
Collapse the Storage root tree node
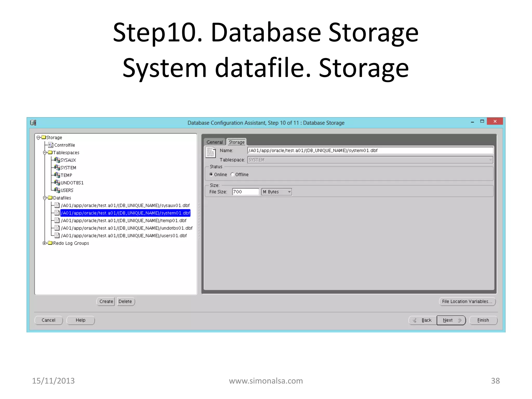38,138
